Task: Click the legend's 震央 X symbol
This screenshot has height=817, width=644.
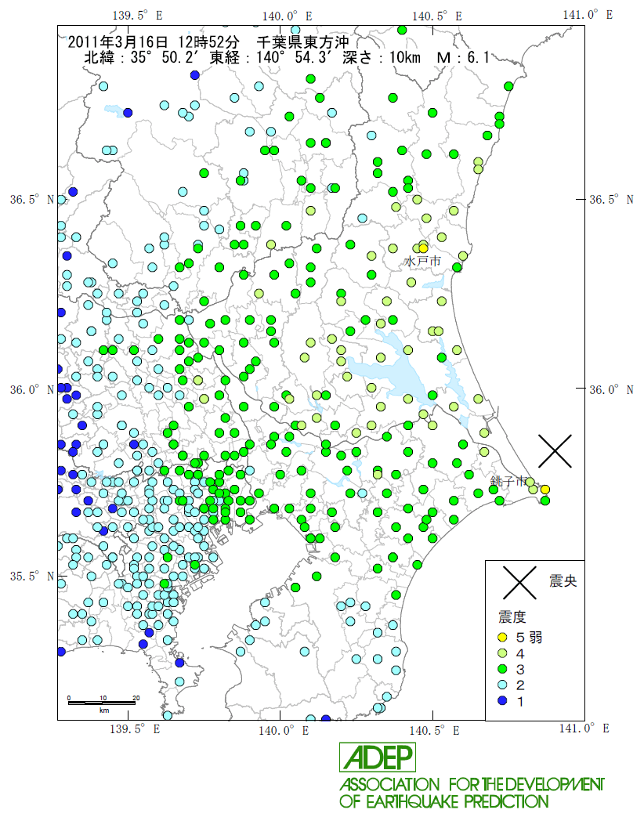Action: [x=519, y=583]
